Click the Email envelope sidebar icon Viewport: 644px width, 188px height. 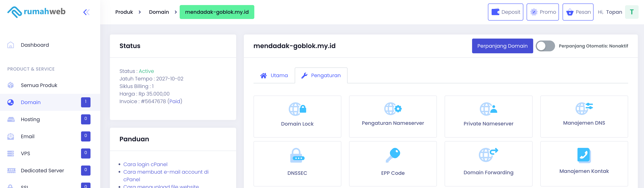[x=10, y=136]
